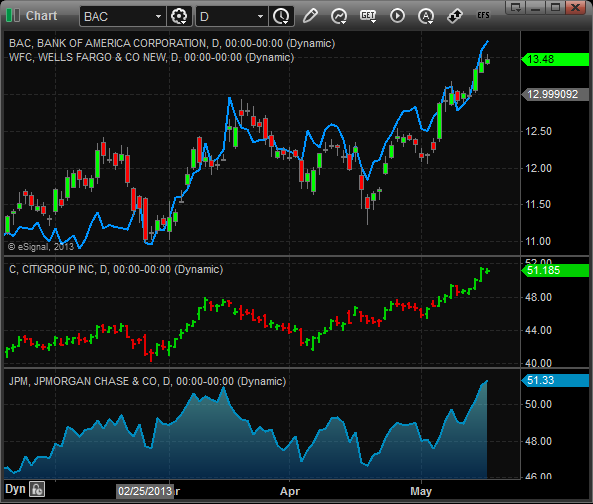This screenshot has height=504, width=593.
Task: Open the studies chart-line icon
Action: [339, 16]
